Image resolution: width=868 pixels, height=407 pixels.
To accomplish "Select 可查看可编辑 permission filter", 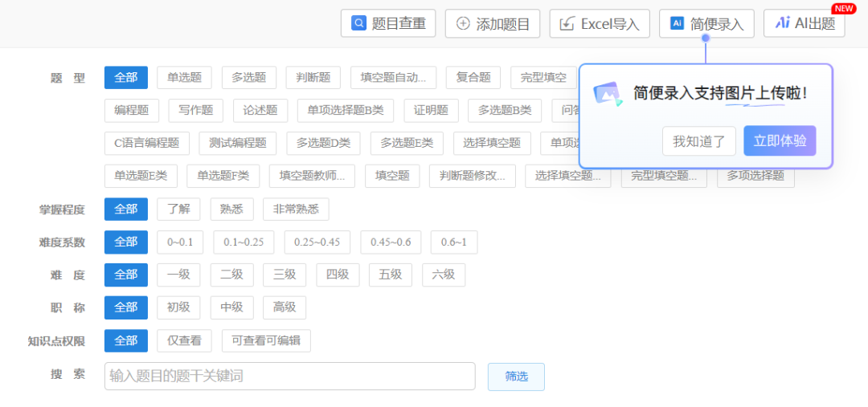I will (x=266, y=340).
